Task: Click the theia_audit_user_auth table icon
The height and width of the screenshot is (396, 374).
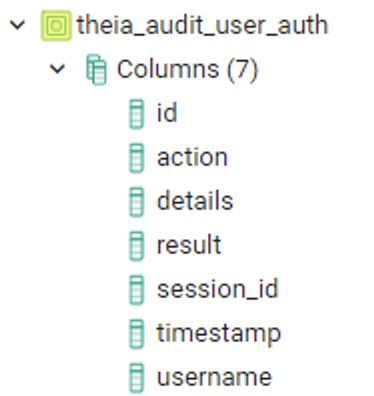Action: [56, 26]
